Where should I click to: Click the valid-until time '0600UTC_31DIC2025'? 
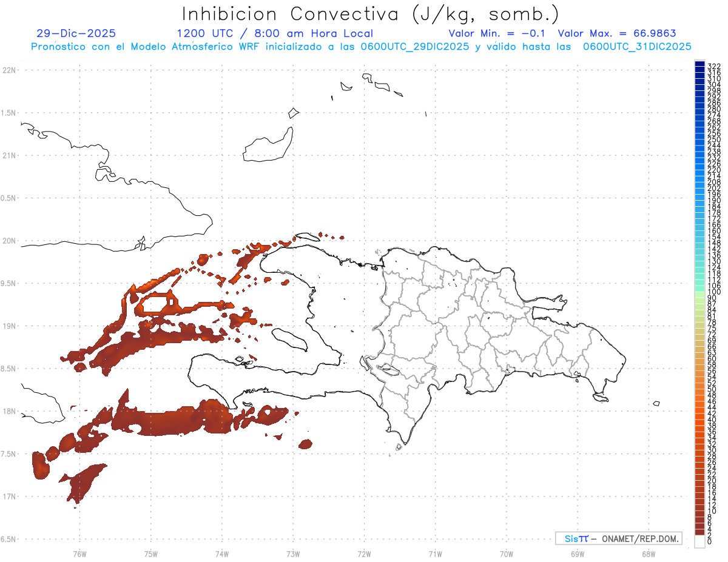(x=637, y=47)
